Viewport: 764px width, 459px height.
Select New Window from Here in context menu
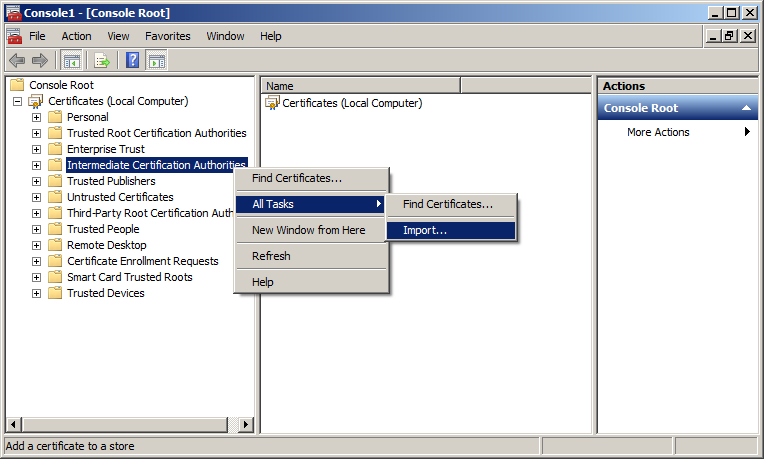pyautogui.click(x=308, y=230)
